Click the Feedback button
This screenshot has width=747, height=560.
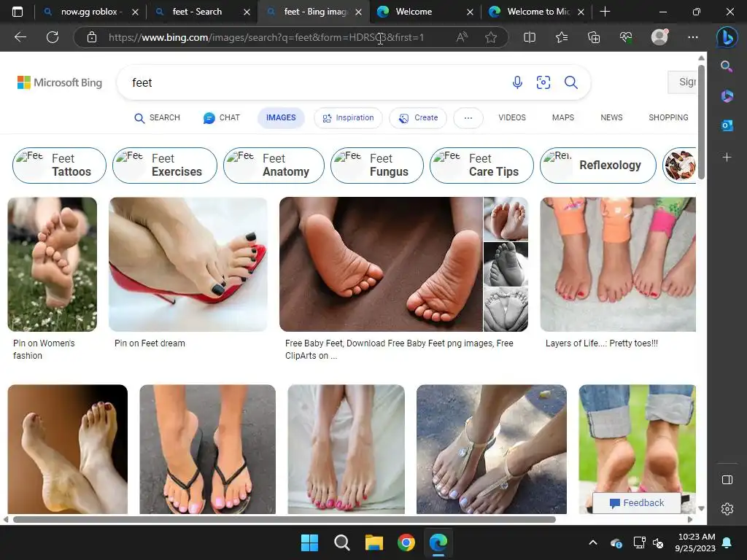pyautogui.click(x=636, y=503)
